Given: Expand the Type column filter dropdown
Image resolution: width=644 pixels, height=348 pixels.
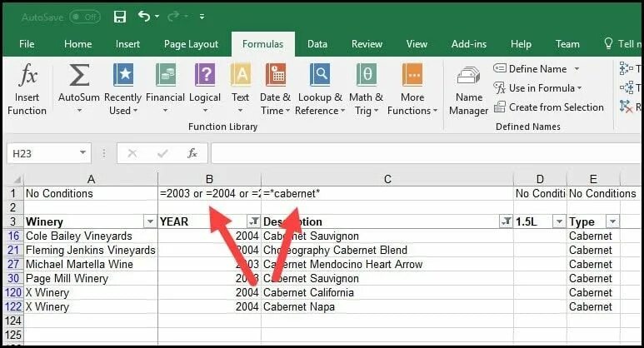Looking at the screenshot, I should point(612,221).
